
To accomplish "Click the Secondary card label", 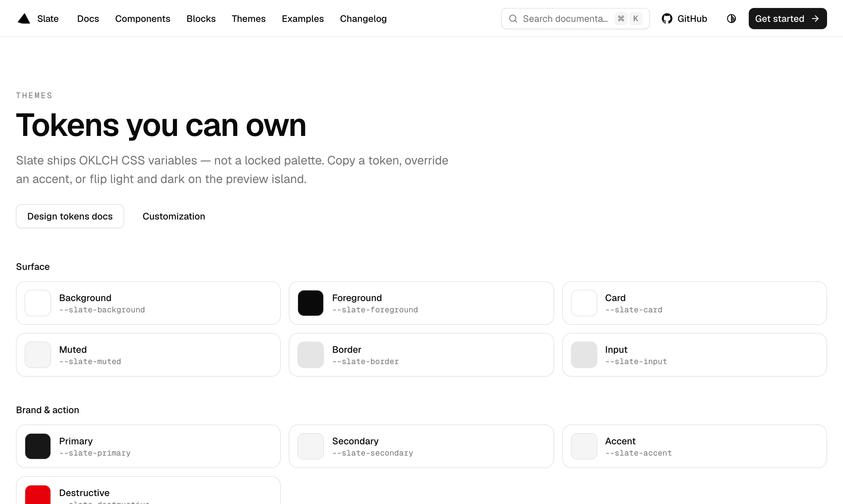I will coord(355,441).
